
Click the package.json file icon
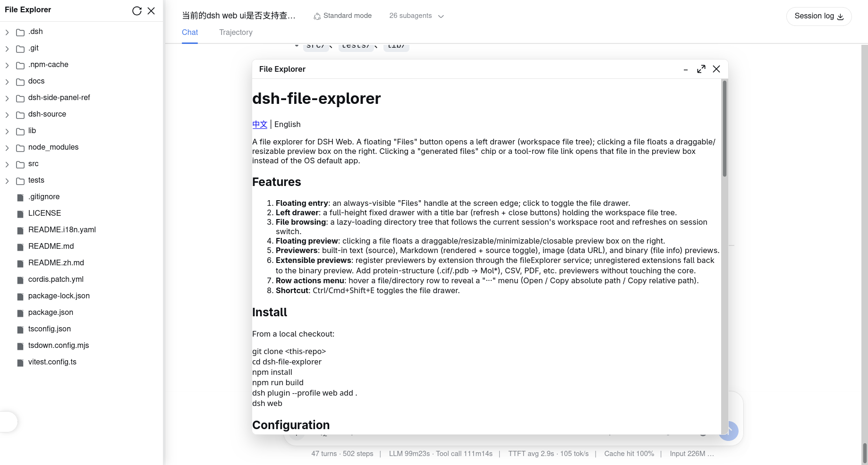(x=20, y=313)
